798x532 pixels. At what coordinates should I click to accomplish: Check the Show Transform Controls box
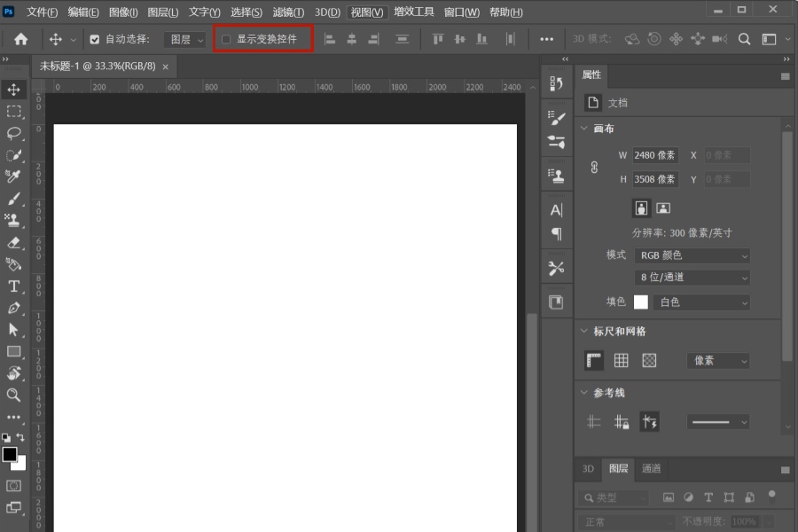pos(226,39)
